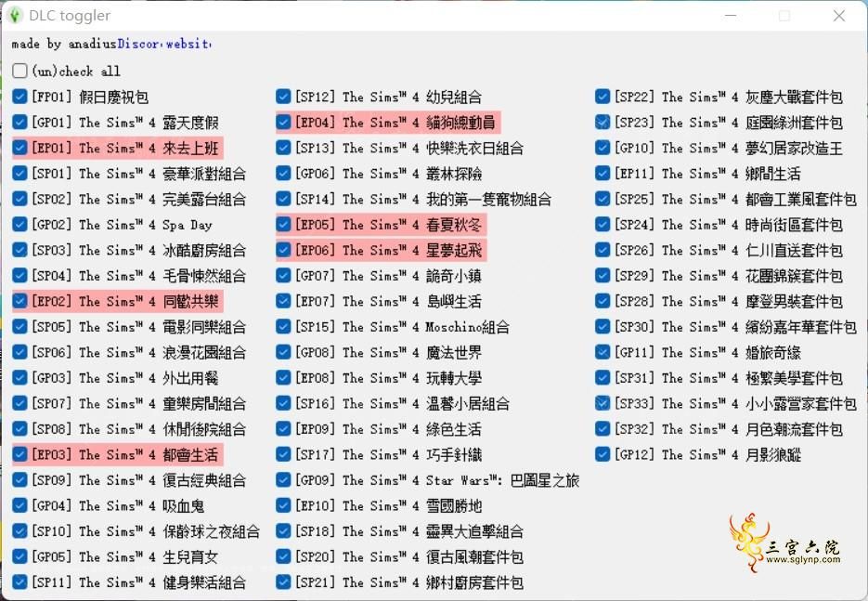Image resolution: width=868 pixels, height=601 pixels.
Task: Toggle the [GP08] DLC checkbox
Action: pyautogui.click(x=283, y=352)
